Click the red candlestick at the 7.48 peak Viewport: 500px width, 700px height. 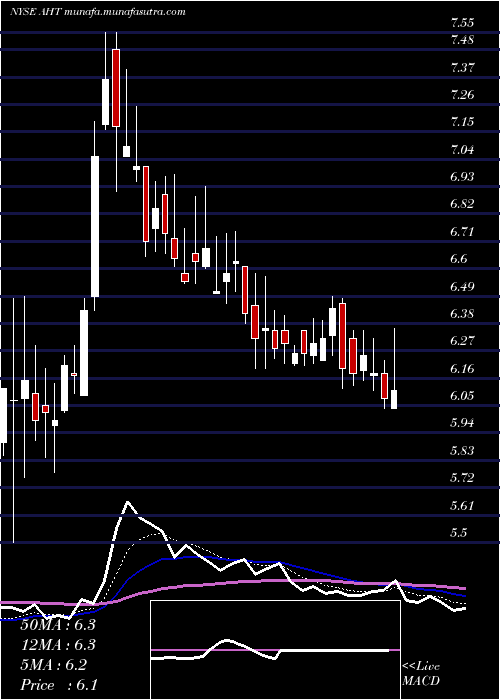[116, 88]
